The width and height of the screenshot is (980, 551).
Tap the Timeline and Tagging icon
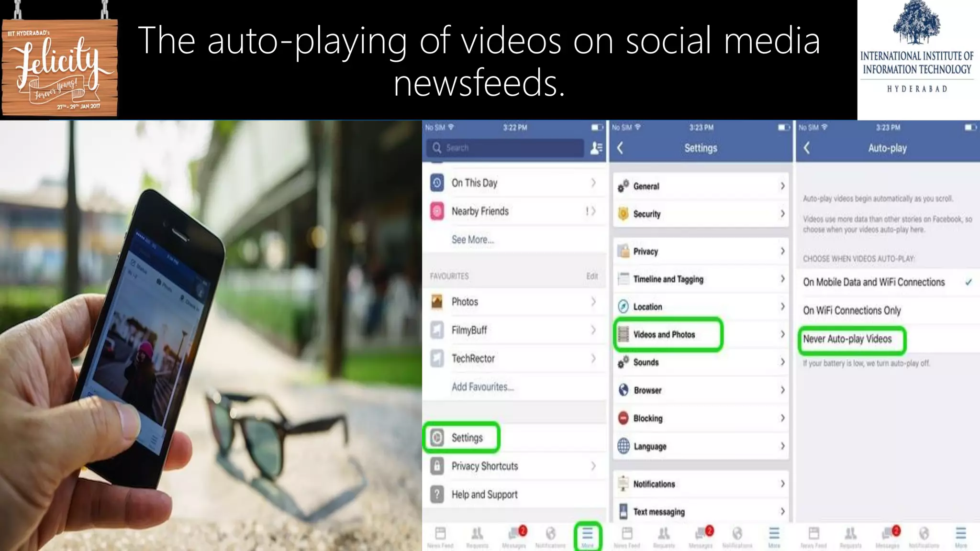tap(623, 279)
